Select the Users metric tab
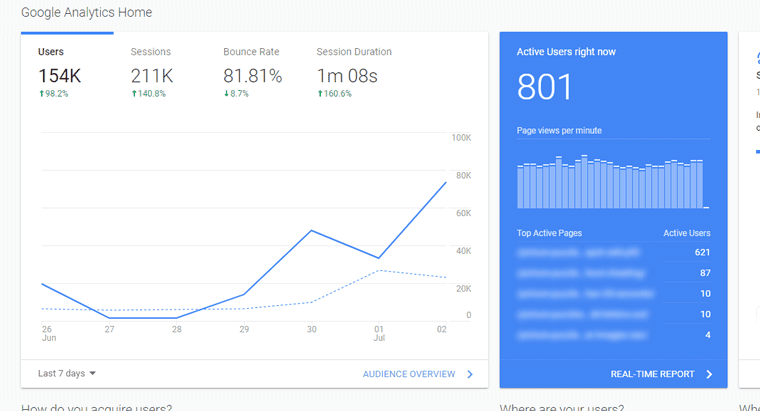The width and height of the screenshot is (760, 411). 67,72
